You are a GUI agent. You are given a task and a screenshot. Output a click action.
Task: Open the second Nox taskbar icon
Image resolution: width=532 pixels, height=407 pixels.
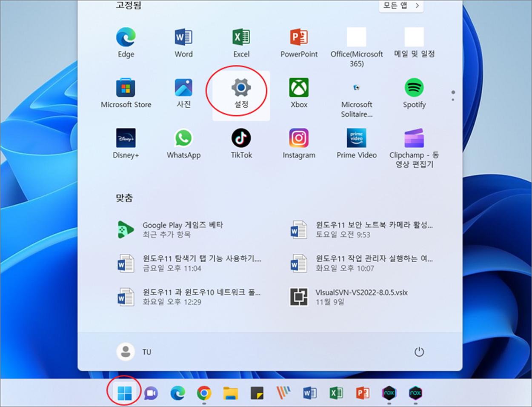(415, 393)
